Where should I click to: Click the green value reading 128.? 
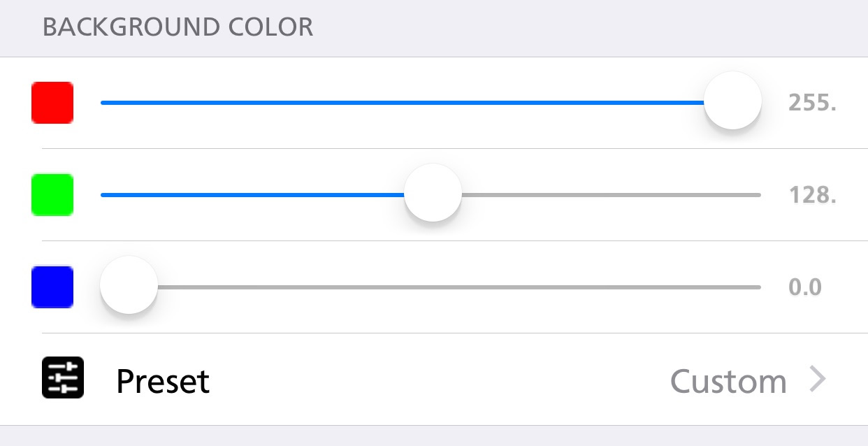point(812,196)
